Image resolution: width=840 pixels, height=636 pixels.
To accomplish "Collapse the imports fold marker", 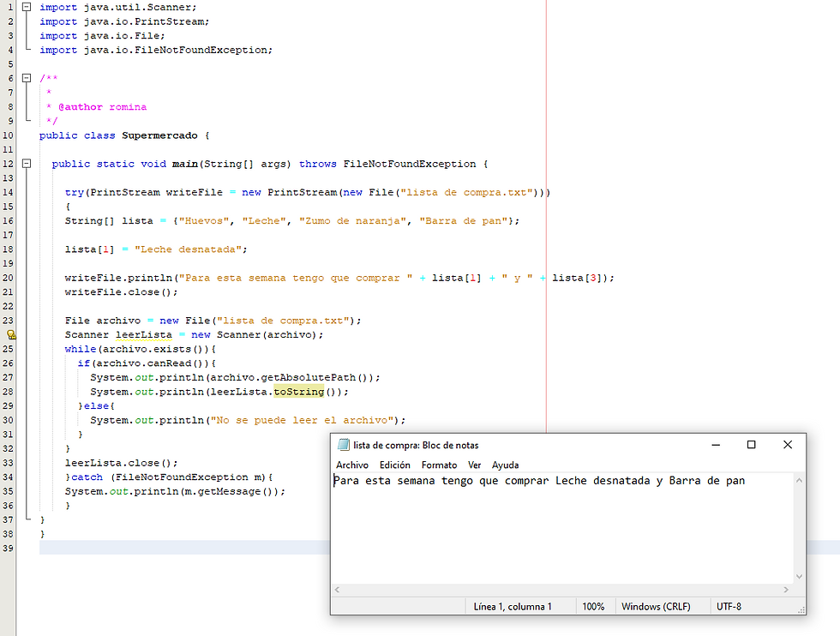I will (x=27, y=7).
